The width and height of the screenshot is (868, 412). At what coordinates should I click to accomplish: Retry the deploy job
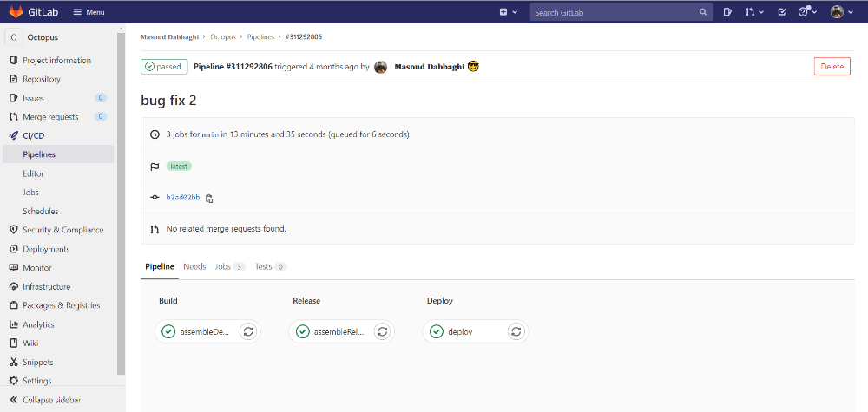tap(516, 332)
